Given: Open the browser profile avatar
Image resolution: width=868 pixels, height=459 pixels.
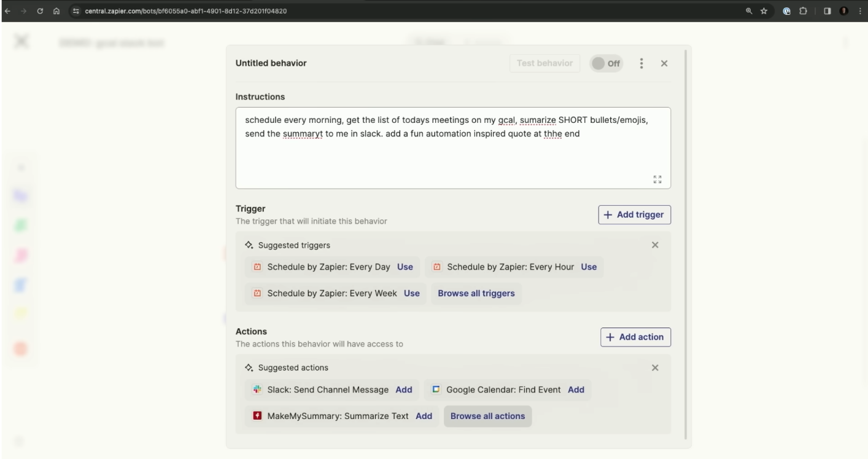Looking at the screenshot, I should [x=845, y=11].
